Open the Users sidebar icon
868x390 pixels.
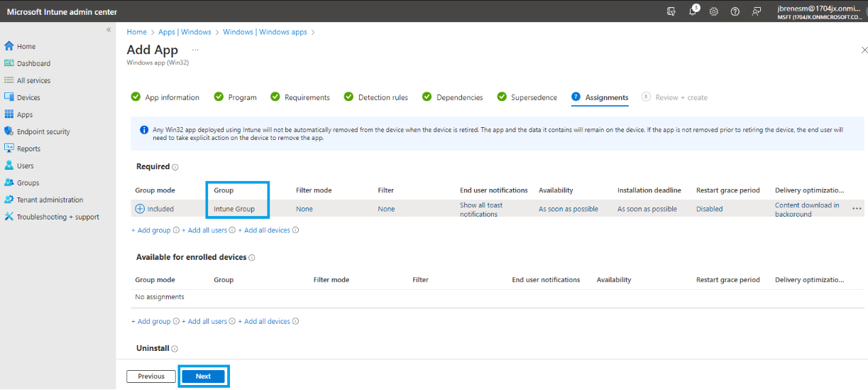tap(9, 166)
